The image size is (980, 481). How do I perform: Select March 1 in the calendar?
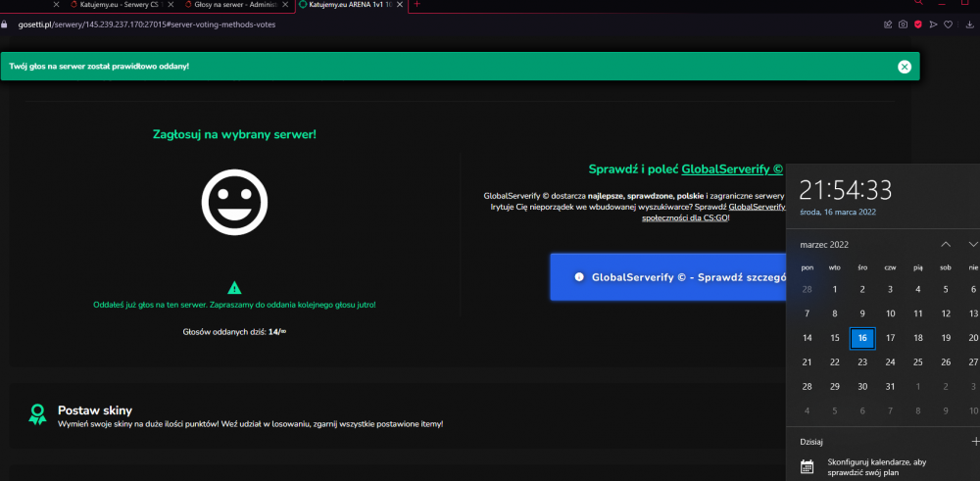click(835, 289)
